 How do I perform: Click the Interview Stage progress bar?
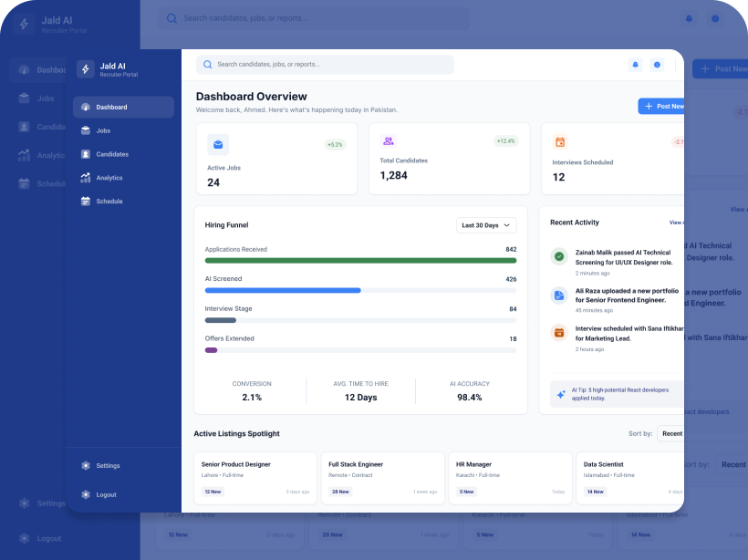tap(360, 320)
